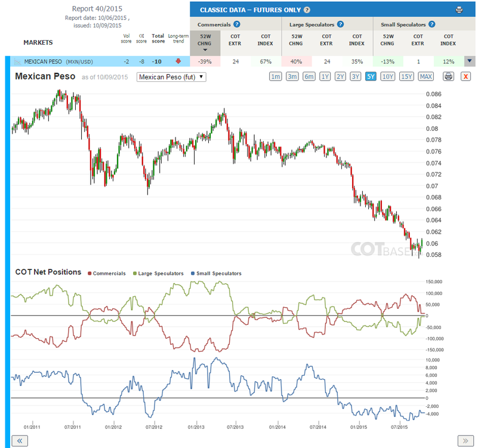Viewport: 478px width, 448px height.
Task: Open the Large Speculators help icon
Action: click(341, 24)
